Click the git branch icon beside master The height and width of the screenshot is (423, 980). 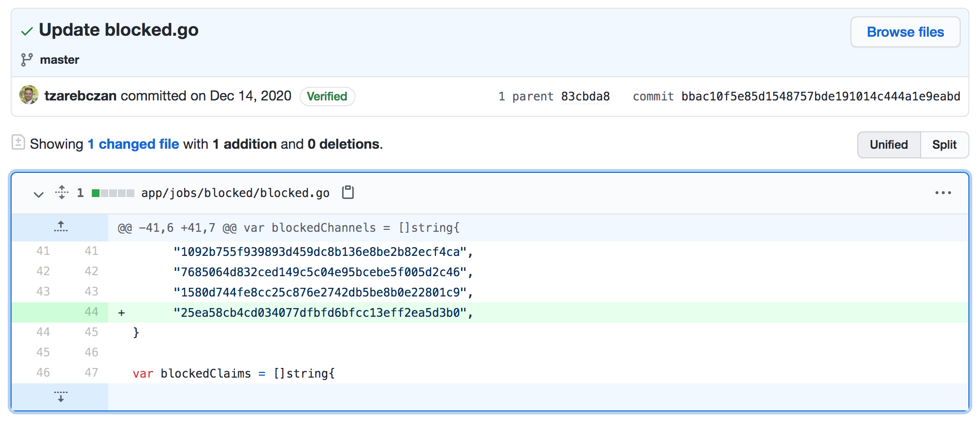click(x=27, y=60)
